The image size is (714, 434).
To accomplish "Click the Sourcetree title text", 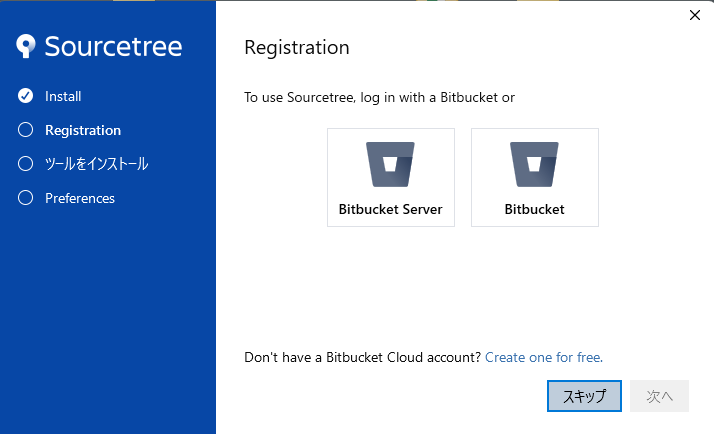I will pyautogui.click(x=113, y=46).
